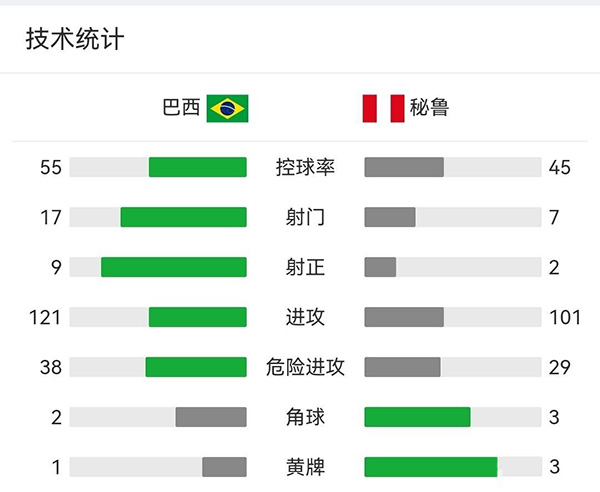Image resolution: width=600 pixels, height=492 pixels.
Task: Click Peru's green corner kick bar
Action: pos(417,417)
